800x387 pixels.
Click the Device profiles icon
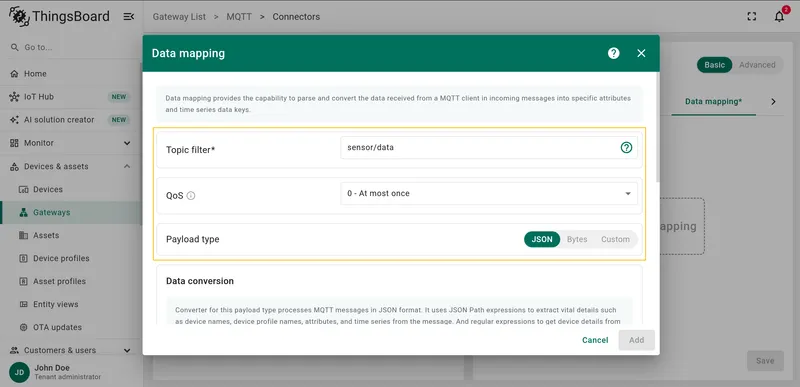pyautogui.click(x=23, y=258)
